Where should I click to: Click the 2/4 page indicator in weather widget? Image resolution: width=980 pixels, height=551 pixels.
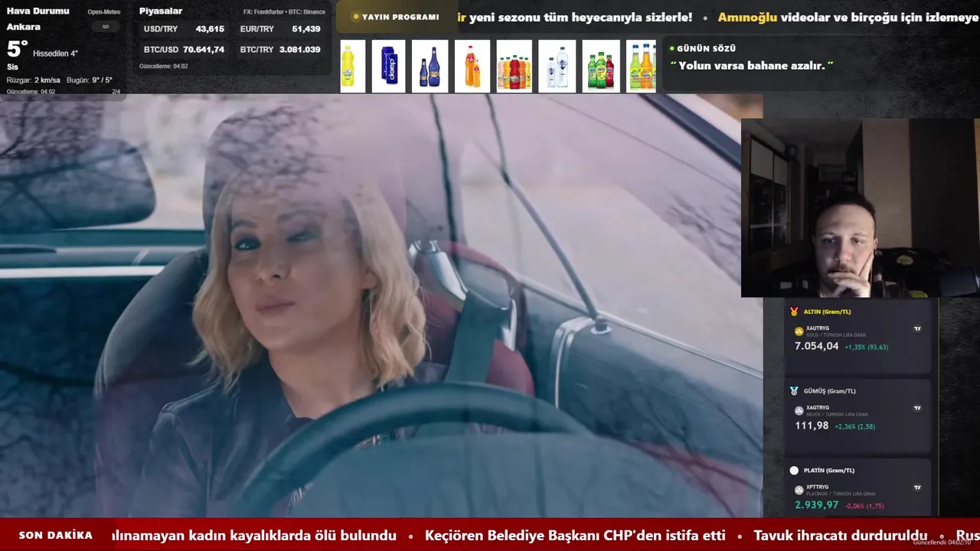pyautogui.click(x=116, y=92)
